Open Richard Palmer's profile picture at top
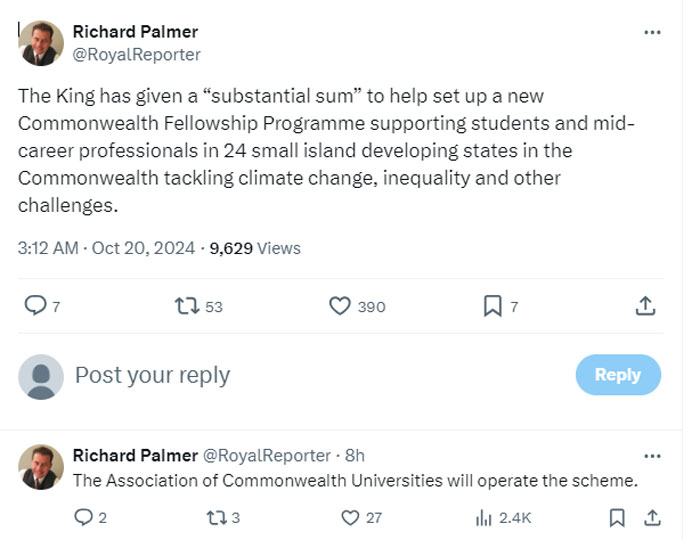700x540 pixels. 41,43
